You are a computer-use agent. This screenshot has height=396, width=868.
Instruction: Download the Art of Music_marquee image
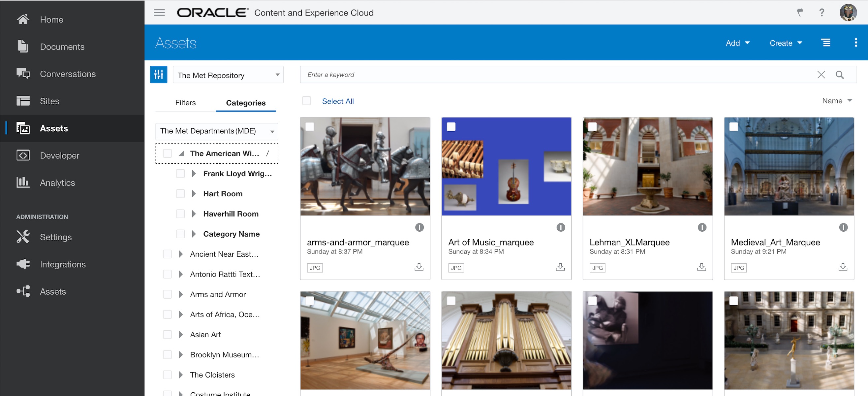(560, 267)
